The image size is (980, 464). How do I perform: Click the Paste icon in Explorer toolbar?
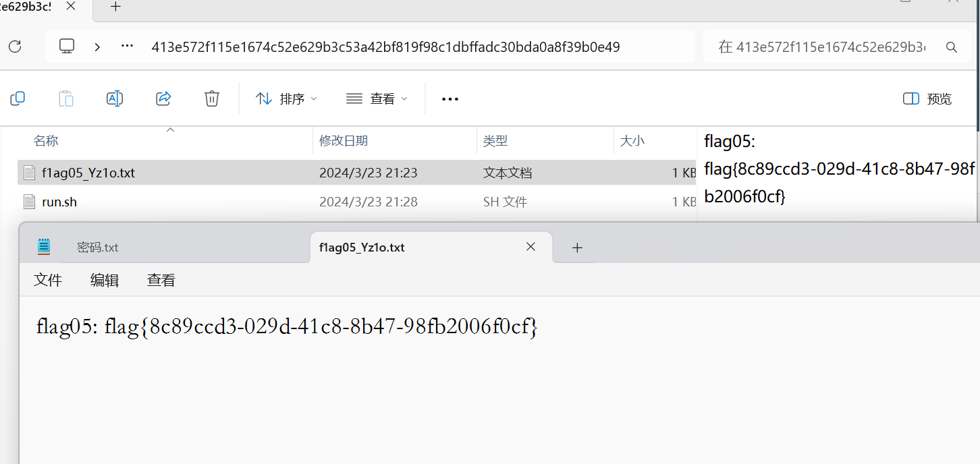[x=66, y=98]
